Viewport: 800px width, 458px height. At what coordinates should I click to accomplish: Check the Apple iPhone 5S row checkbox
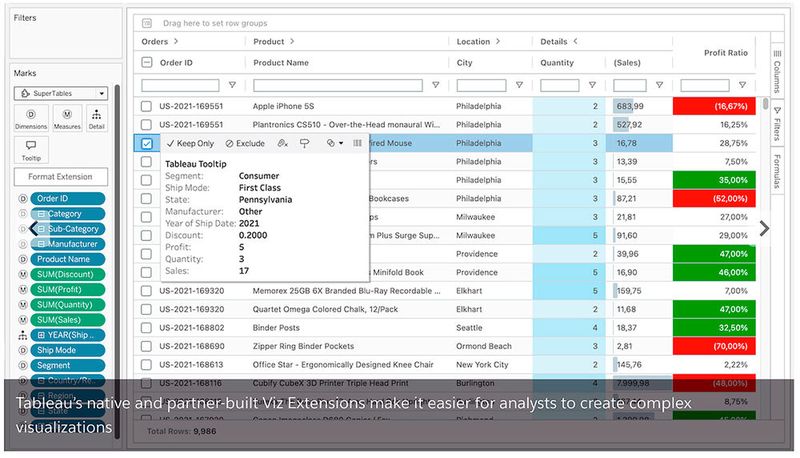(x=146, y=106)
